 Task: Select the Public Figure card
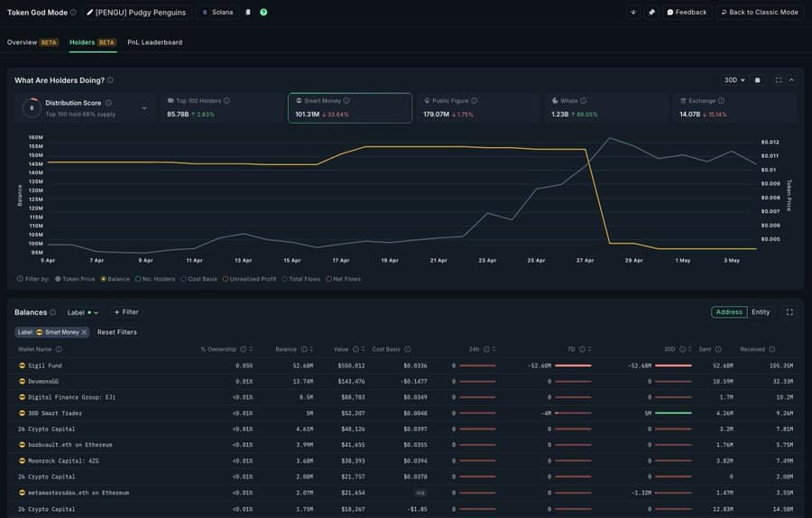(x=478, y=107)
